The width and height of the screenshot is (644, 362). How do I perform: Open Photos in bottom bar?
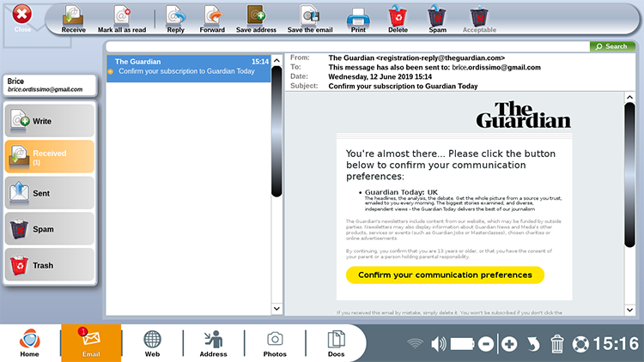[275, 343]
